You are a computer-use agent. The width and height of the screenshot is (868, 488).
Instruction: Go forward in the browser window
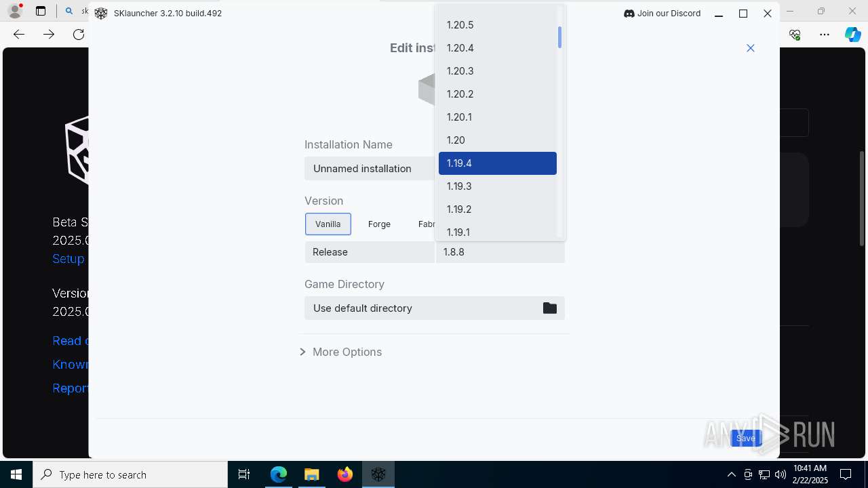tap(49, 35)
